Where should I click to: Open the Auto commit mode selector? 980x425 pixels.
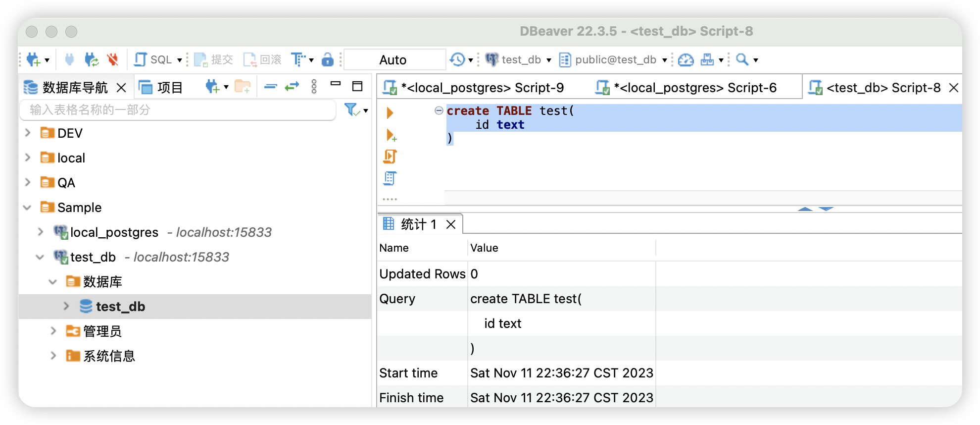click(x=394, y=60)
